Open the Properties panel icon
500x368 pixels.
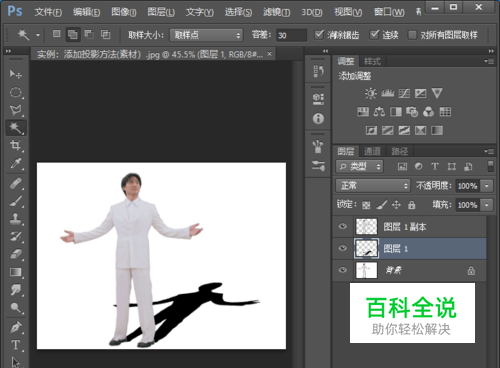tap(318, 99)
